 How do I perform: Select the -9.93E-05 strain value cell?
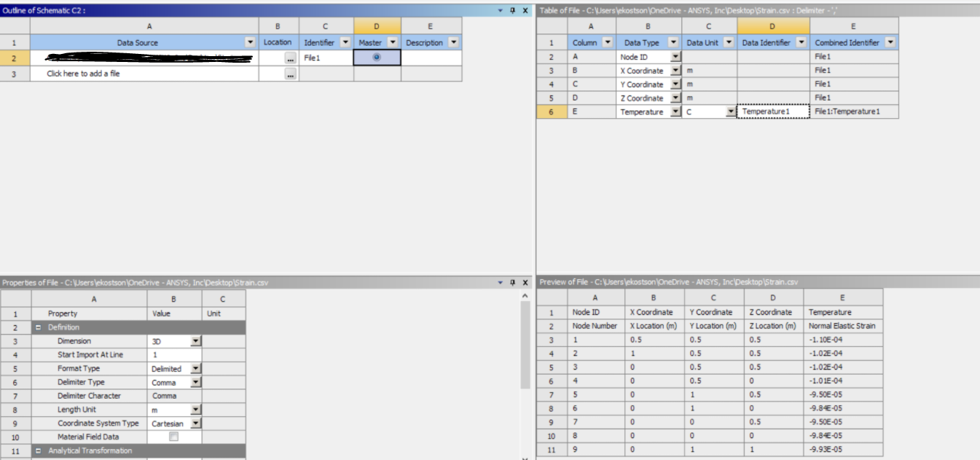[x=843, y=450]
